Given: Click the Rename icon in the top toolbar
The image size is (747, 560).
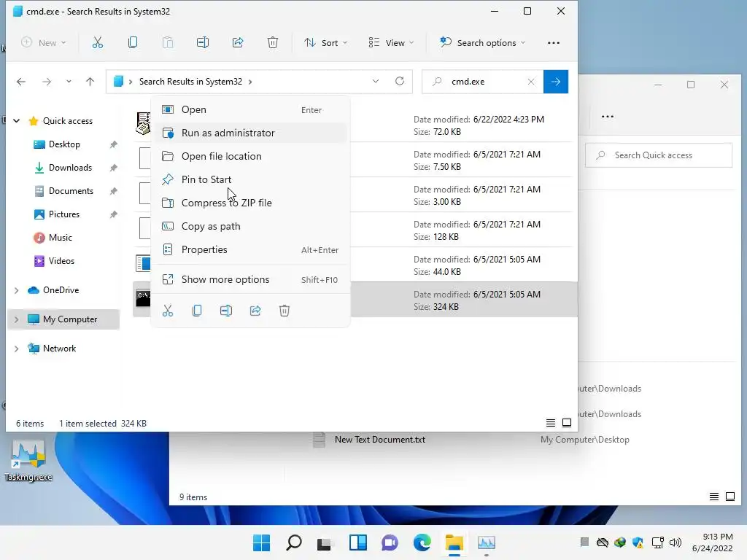Looking at the screenshot, I should click(x=203, y=43).
